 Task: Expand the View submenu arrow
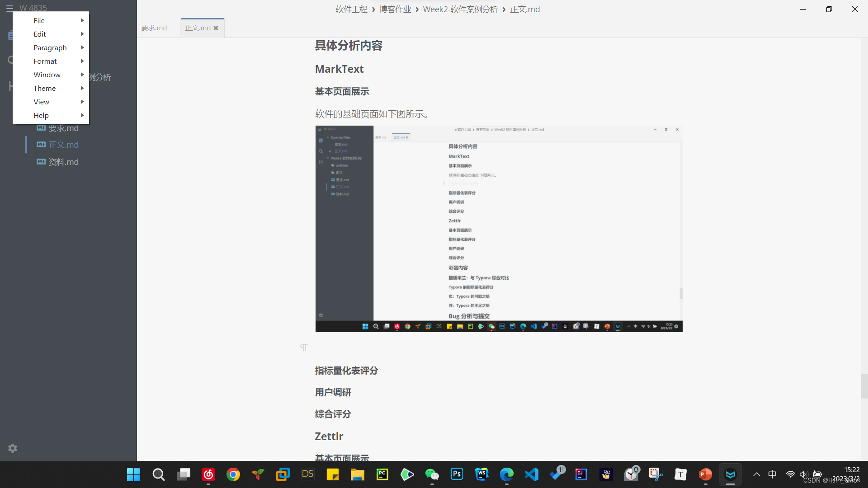click(x=82, y=102)
